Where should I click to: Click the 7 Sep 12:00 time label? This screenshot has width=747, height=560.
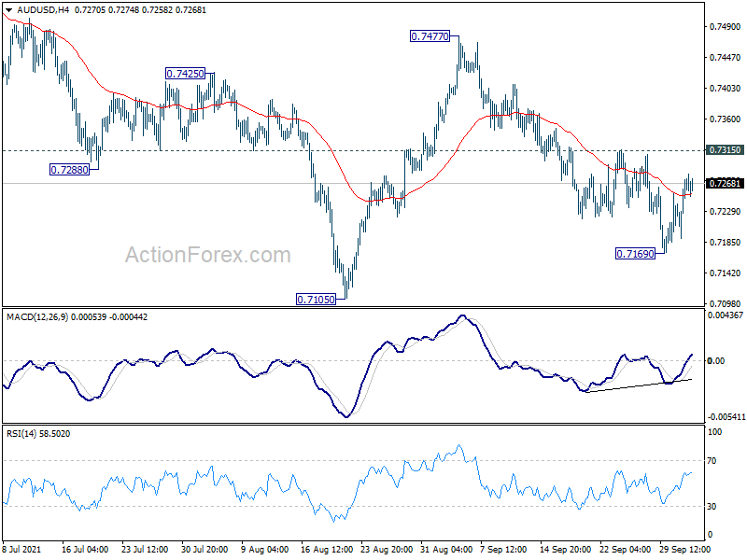click(x=503, y=550)
